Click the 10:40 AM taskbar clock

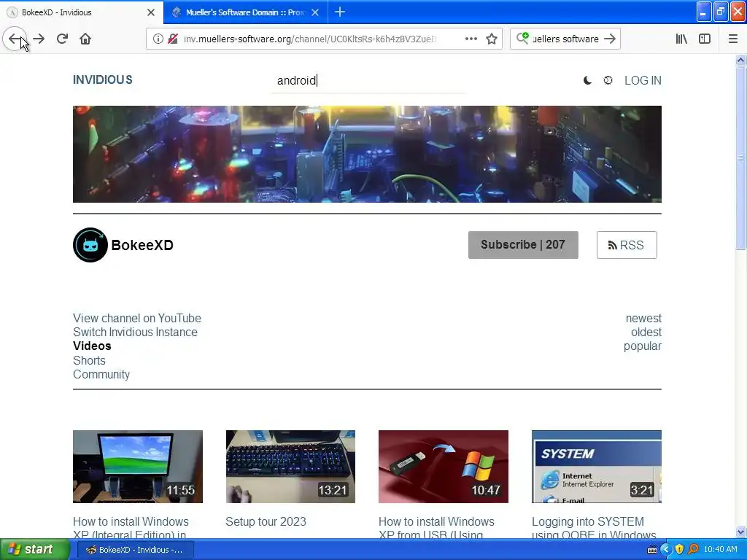click(720, 550)
